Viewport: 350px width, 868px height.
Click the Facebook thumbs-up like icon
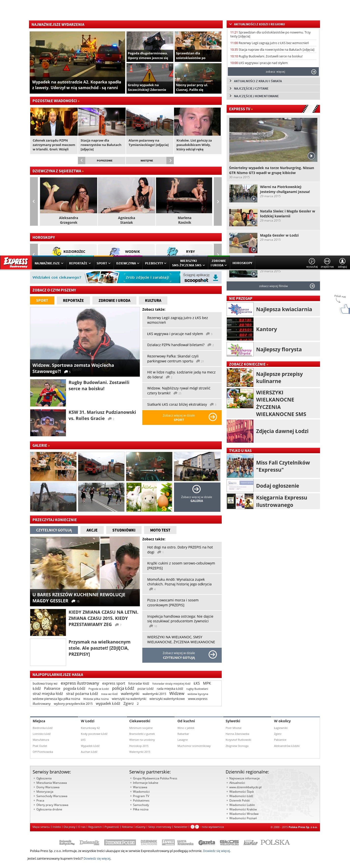pos(344,309)
